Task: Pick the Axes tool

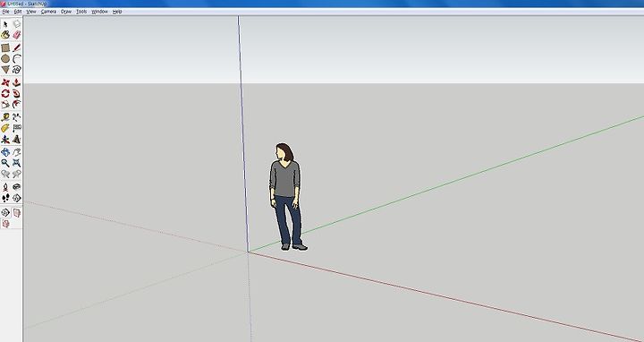Action: [5, 140]
